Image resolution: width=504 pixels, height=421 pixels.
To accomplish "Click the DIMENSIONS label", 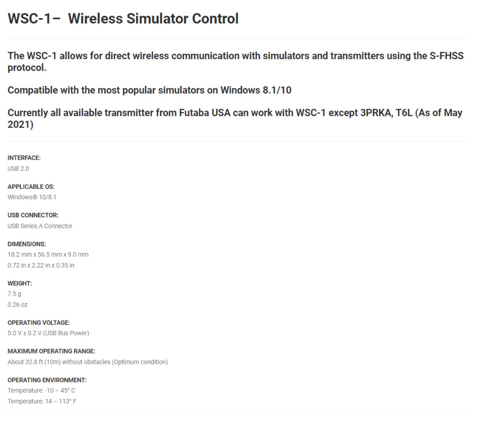I will (27, 244).
